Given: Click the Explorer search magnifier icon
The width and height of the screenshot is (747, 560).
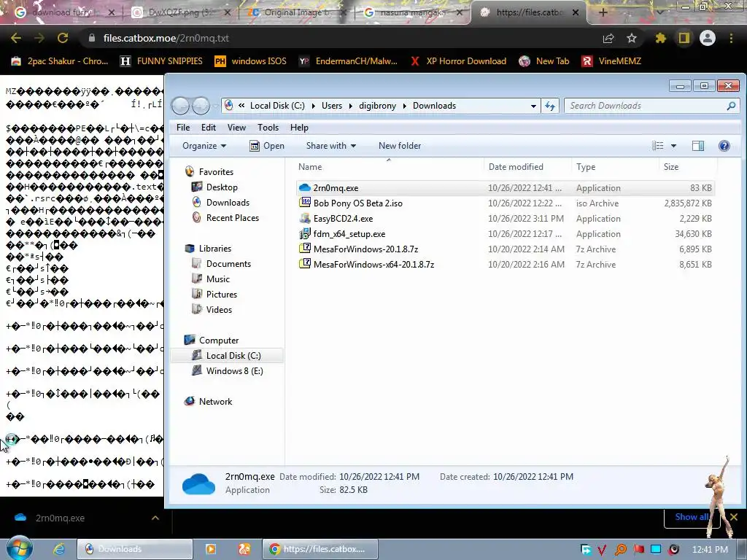Looking at the screenshot, I should pyautogui.click(x=731, y=106).
